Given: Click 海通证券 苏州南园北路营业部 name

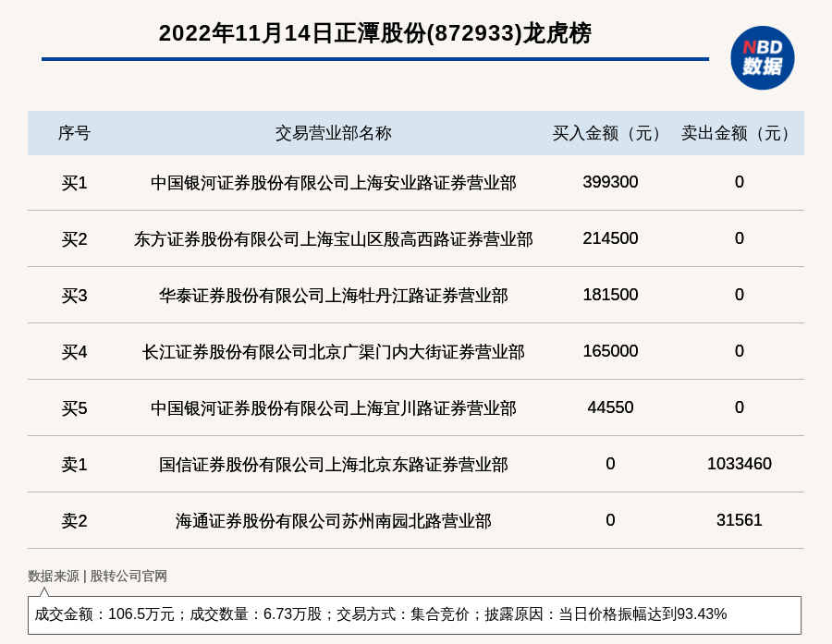Looking at the screenshot, I should (x=333, y=520).
